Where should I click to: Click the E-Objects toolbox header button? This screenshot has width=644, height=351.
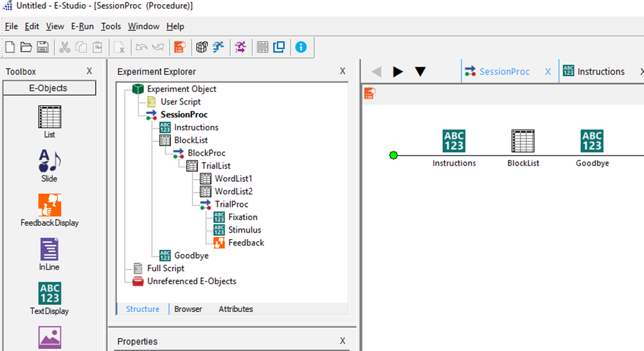[49, 88]
